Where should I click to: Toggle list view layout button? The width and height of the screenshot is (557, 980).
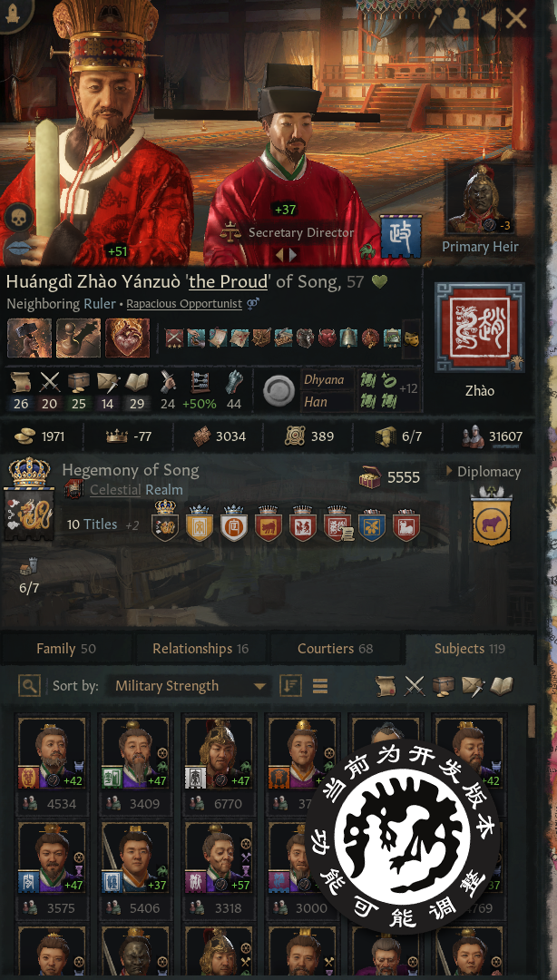point(320,686)
